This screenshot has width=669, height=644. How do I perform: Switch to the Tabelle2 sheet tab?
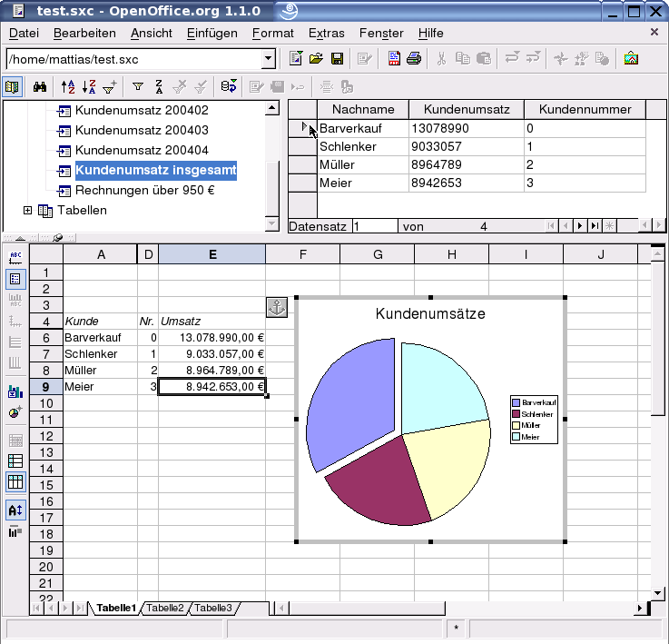[x=165, y=608]
